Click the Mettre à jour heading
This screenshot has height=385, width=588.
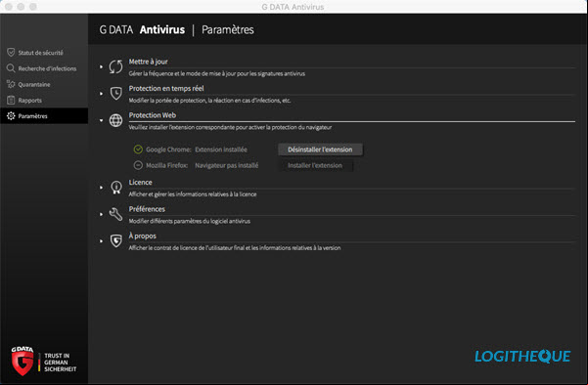tap(148, 62)
